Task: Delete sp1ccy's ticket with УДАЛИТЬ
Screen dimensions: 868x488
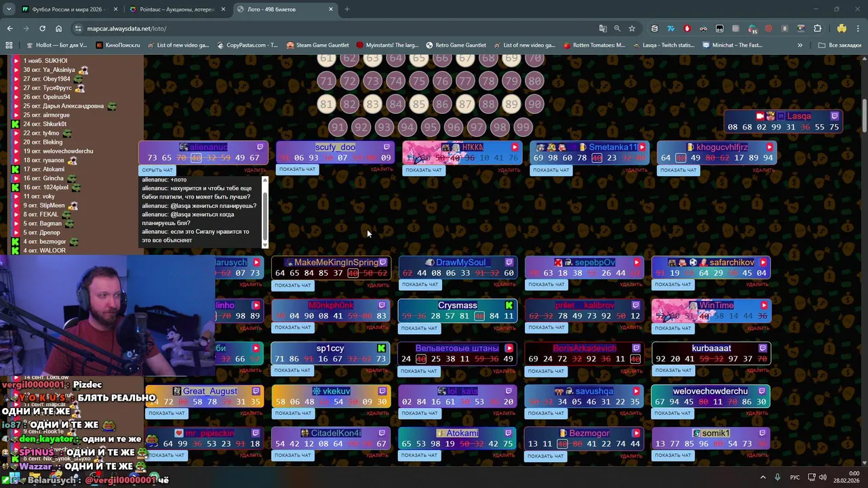Action: pyautogui.click(x=377, y=371)
